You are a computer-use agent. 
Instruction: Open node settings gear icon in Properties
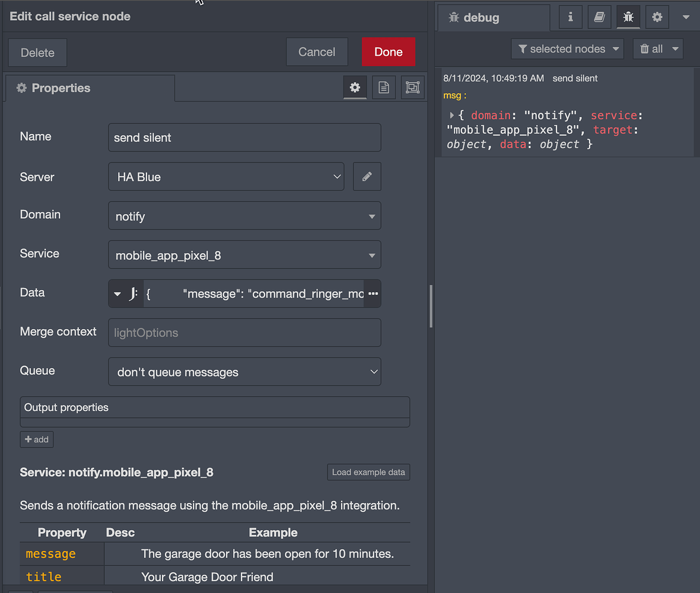[355, 88]
